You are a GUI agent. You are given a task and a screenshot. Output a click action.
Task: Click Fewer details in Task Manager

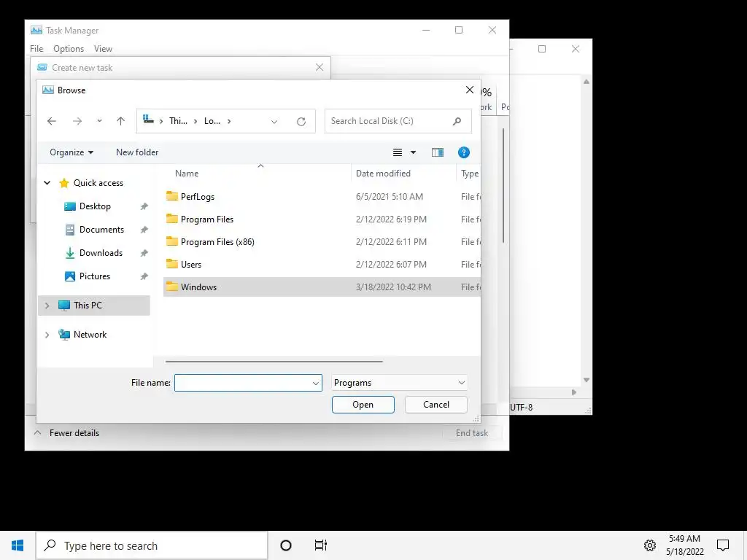click(x=74, y=433)
